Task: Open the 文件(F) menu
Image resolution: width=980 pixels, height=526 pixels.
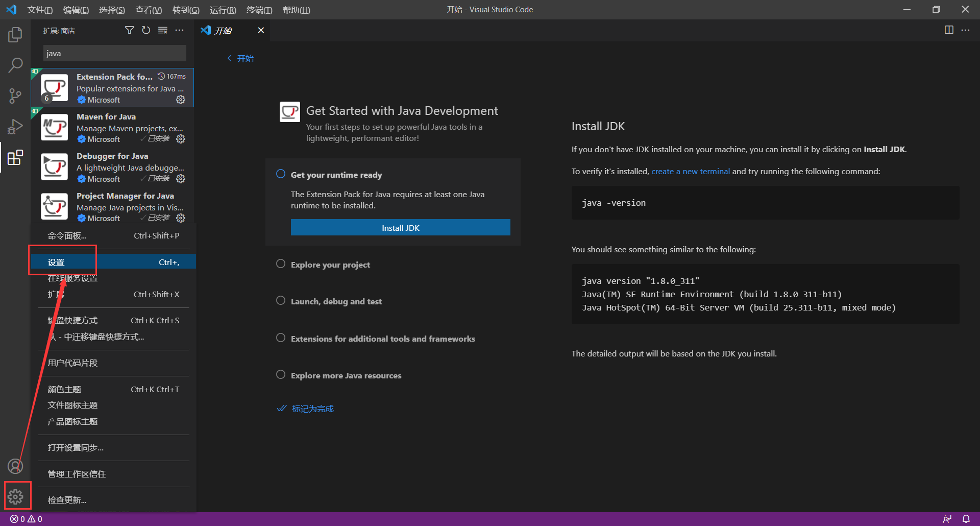Action: click(40, 10)
